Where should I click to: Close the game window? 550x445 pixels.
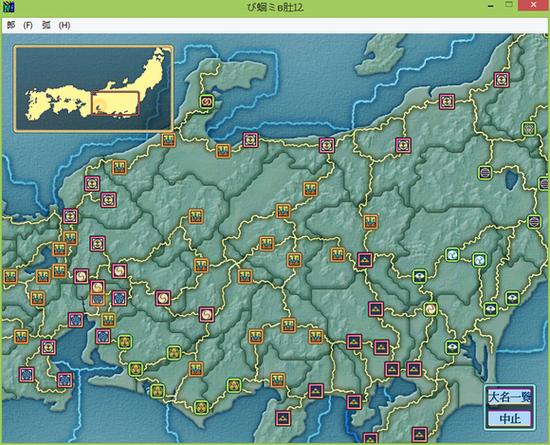click(x=533, y=5)
